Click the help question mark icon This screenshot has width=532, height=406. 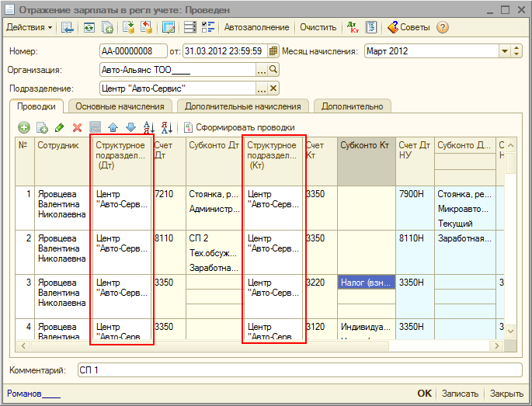443,27
